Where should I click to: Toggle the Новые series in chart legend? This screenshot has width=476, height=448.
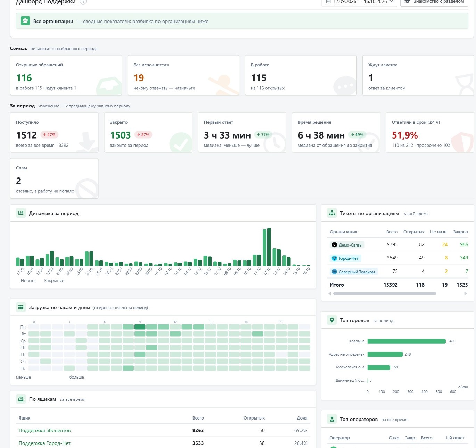(x=27, y=281)
